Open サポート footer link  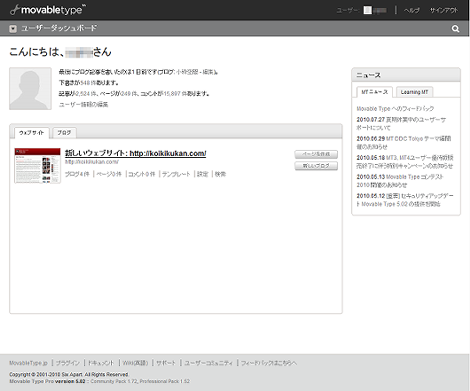[166, 363]
